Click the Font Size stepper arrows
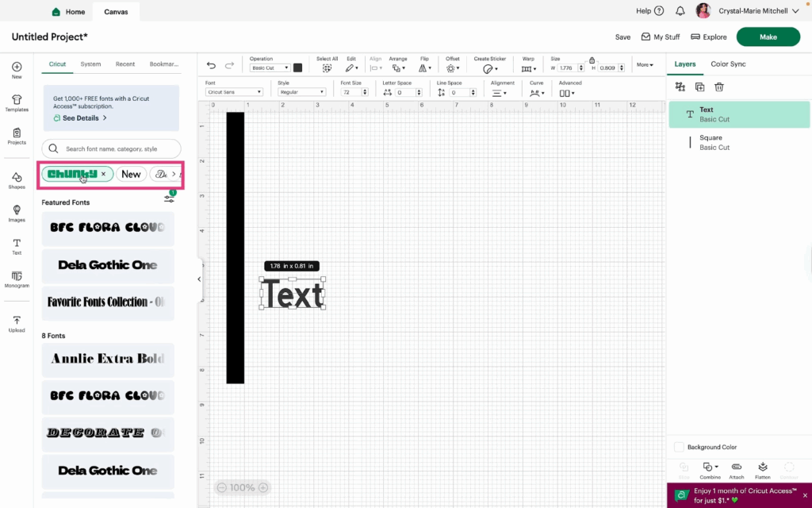Viewport: 812px width, 508px height. [x=365, y=92]
